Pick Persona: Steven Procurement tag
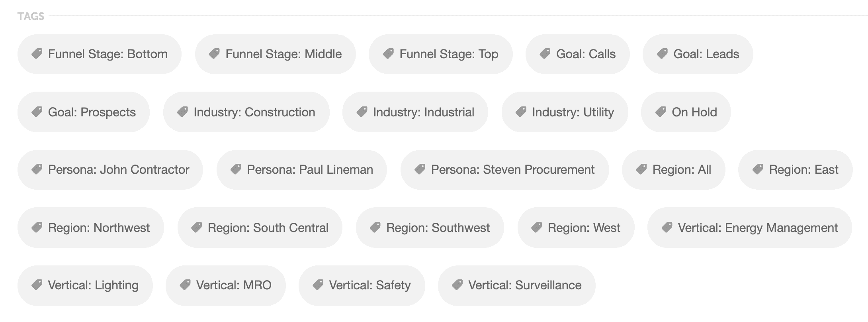This screenshot has height=322, width=868. tap(504, 170)
